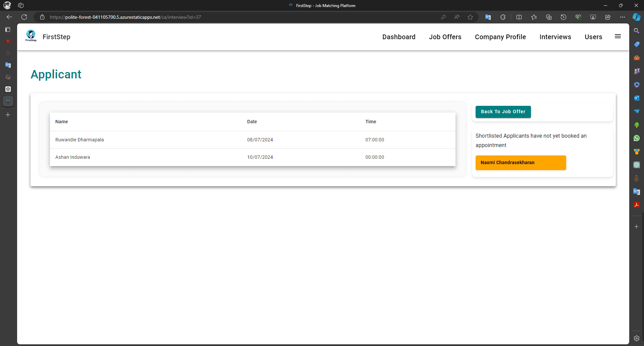The height and width of the screenshot is (346, 644).
Task: Launch ChatGPT from the right sidebar
Action: coord(637,165)
